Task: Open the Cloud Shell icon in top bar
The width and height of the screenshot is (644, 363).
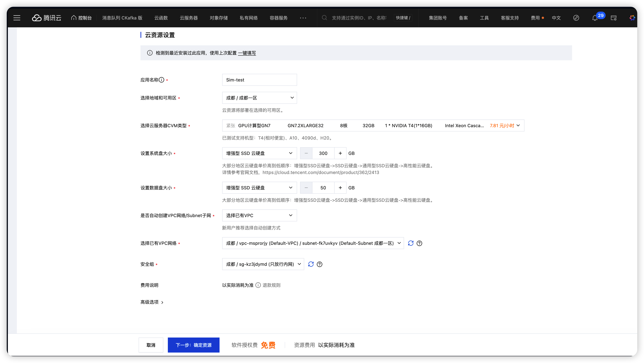Action: tap(613, 18)
